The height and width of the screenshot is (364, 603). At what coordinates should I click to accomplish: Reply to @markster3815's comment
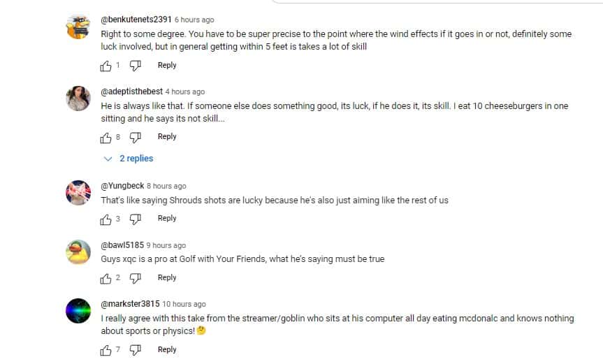click(x=167, y=349)
